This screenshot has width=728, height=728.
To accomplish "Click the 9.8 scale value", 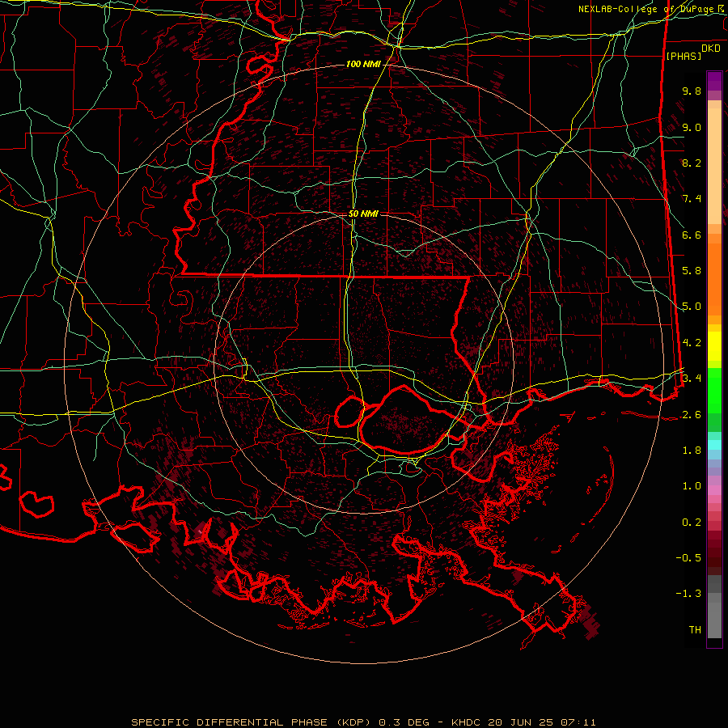I will 692,91.
